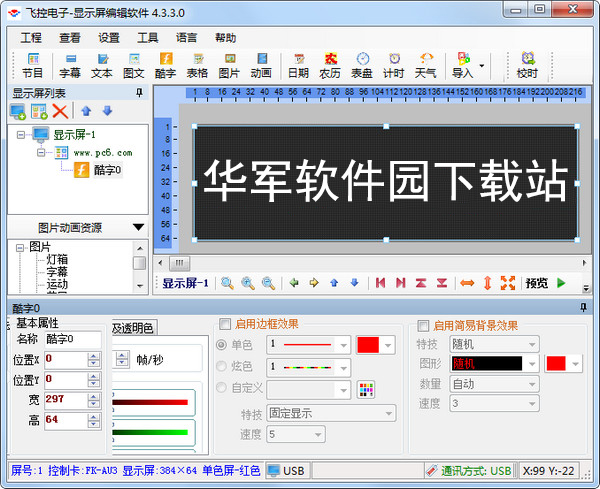Collapse the www.pc6.com program node

(x=41, y=153)
